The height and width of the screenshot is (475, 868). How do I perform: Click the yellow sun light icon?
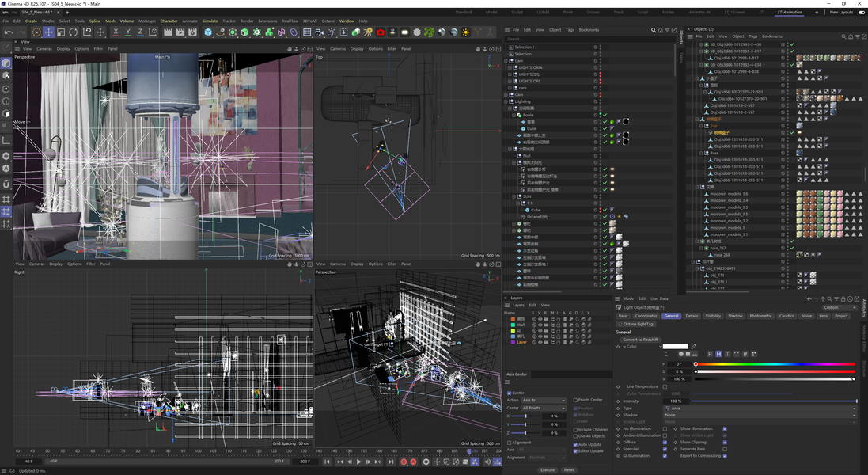(x=466, y=32)
